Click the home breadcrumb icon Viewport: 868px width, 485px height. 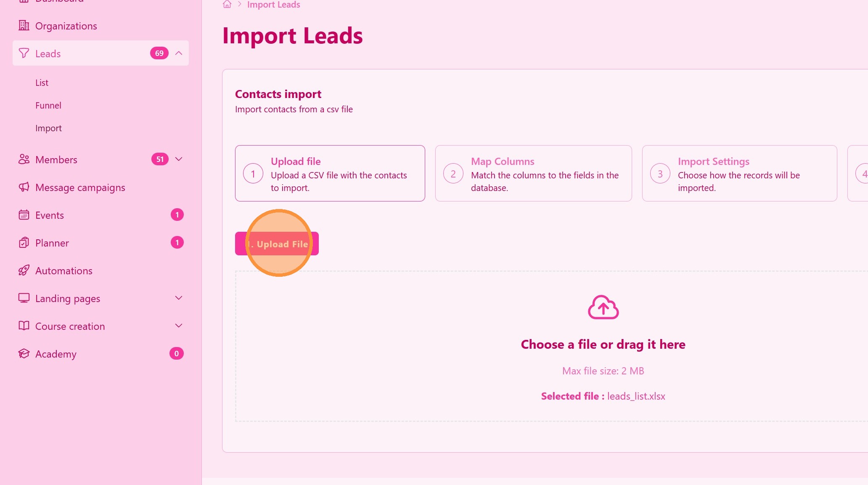pos(227,5)
